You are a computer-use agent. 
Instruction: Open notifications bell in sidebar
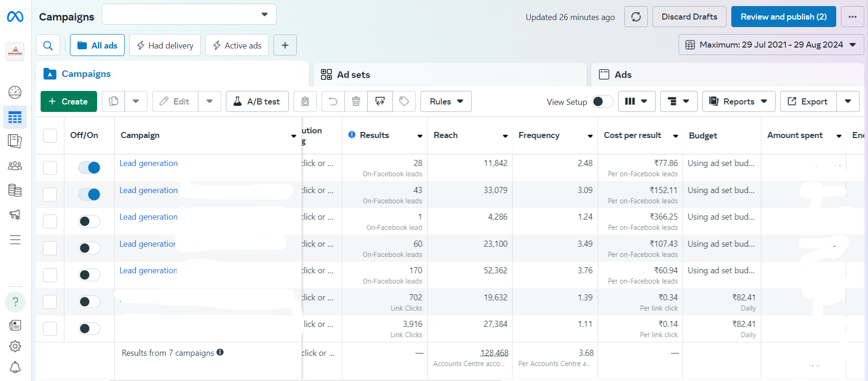pyautogui.click(x=15, y=367)
